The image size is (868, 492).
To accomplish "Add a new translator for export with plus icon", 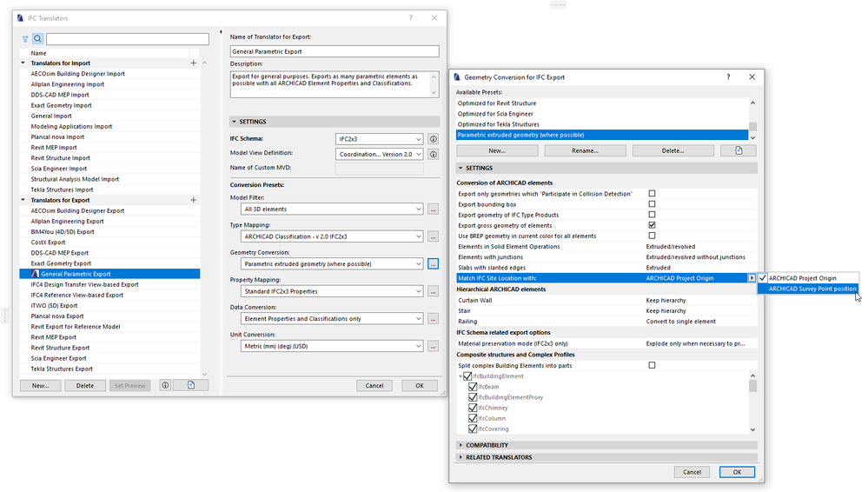I will click(x=193, y=200).
